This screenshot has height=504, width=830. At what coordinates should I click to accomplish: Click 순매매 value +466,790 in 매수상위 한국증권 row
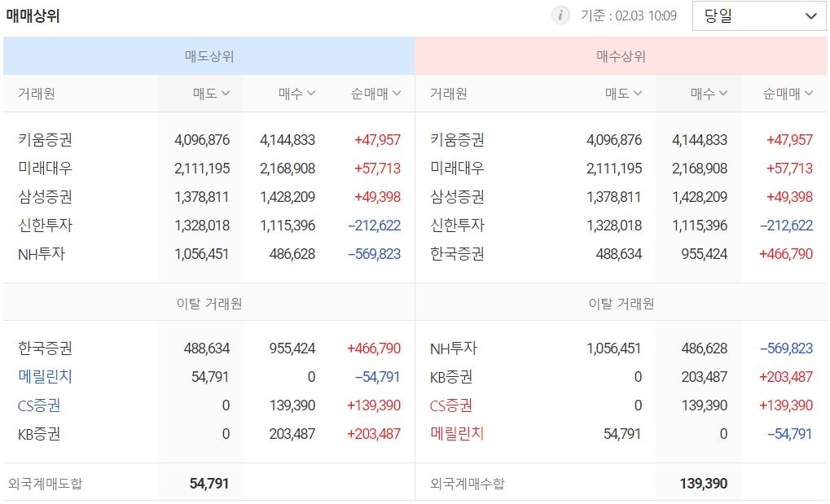[786, 254]
